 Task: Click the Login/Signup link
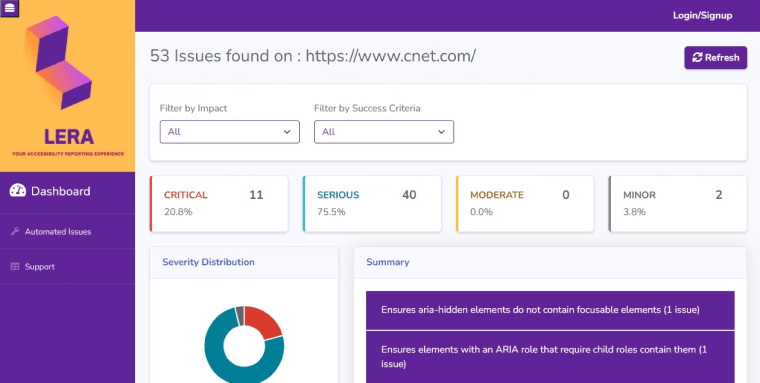pyautogui.click(x=702, y=16)
